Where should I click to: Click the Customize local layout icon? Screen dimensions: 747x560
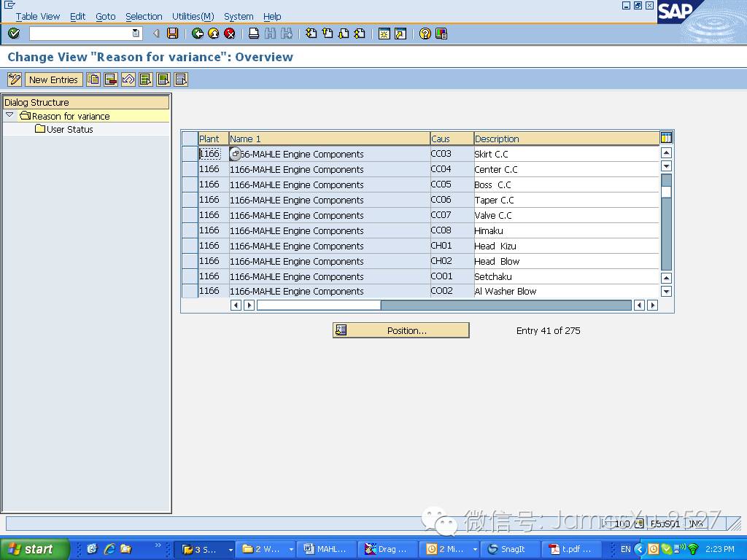[441, 34]
